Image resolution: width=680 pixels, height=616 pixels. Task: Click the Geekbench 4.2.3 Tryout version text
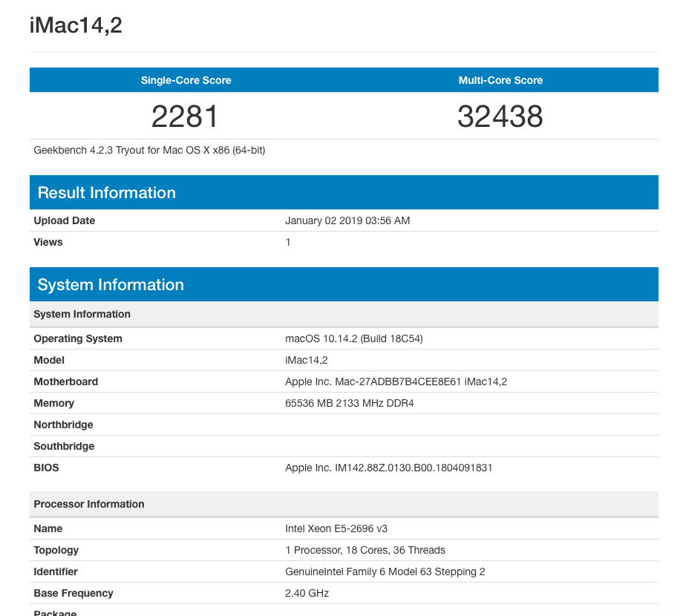tap(149, 150)
